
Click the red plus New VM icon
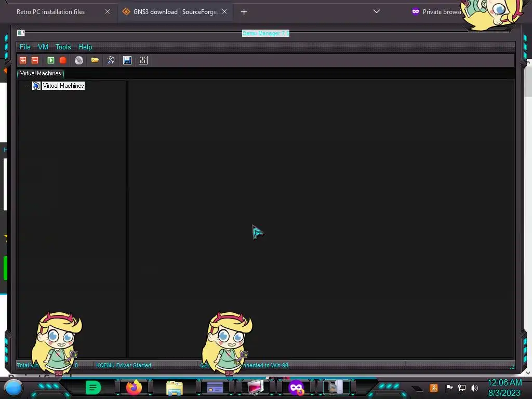23,60
